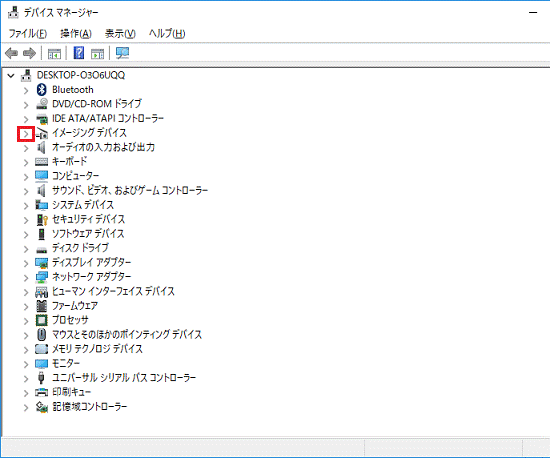Expand the ディスプレイ アダプター chevron
Screen dimensions: 550x458
26,263
